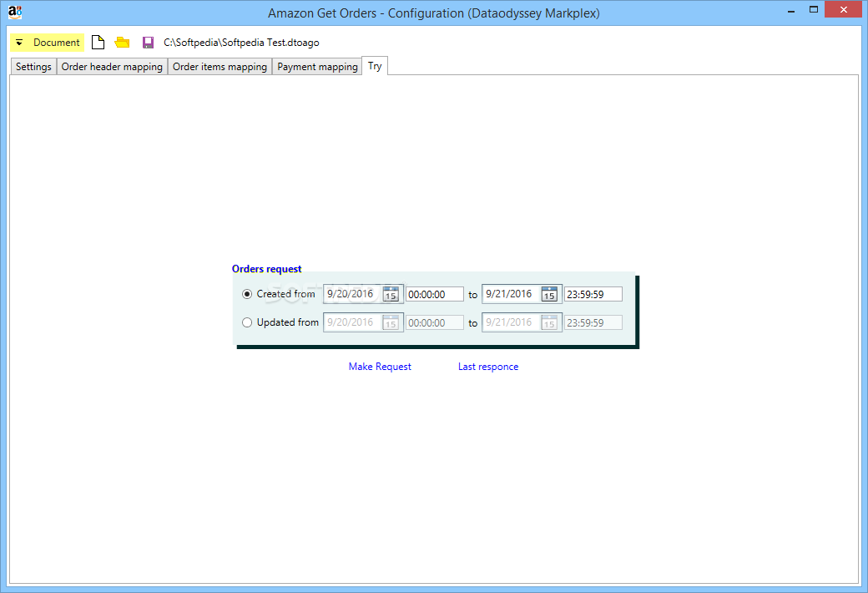Close the Amazon Get Orders window
The height and width of the screenshot is (593, 868).
click(843, 10)
